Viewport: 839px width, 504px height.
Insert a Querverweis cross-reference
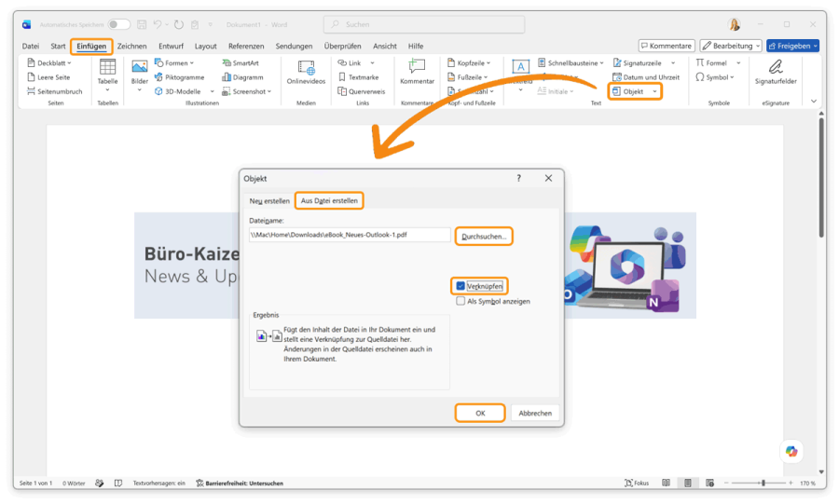coord(361,91)
